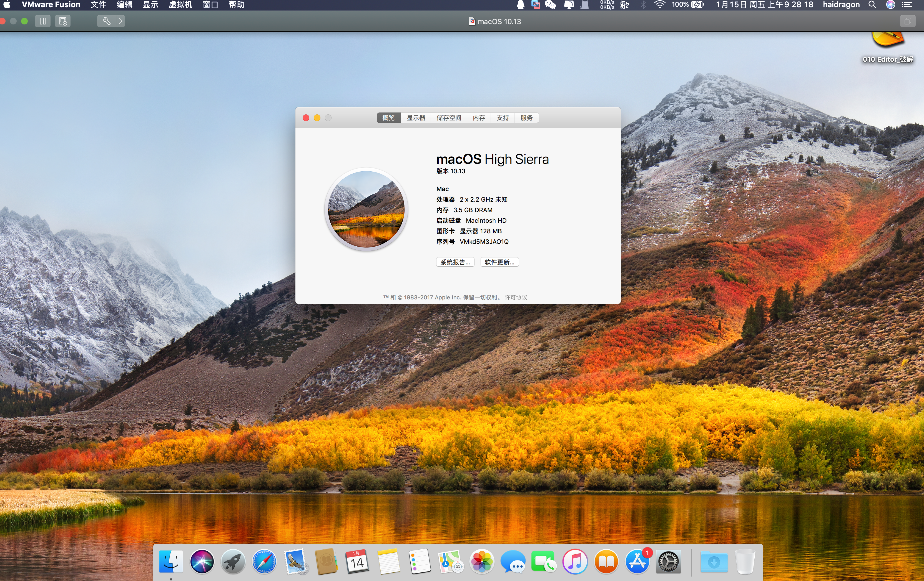Screen dimensions: 924x581
Task: Open battery 100% status menu
Action: coord(688,5)
